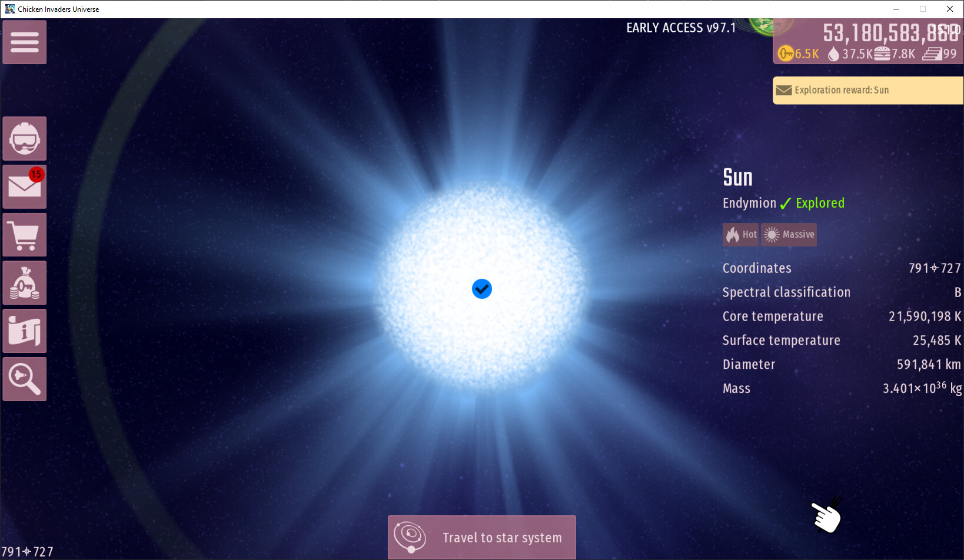Open the info map guide icon
This screenshot has width=964, height=560.
(24, 331)
